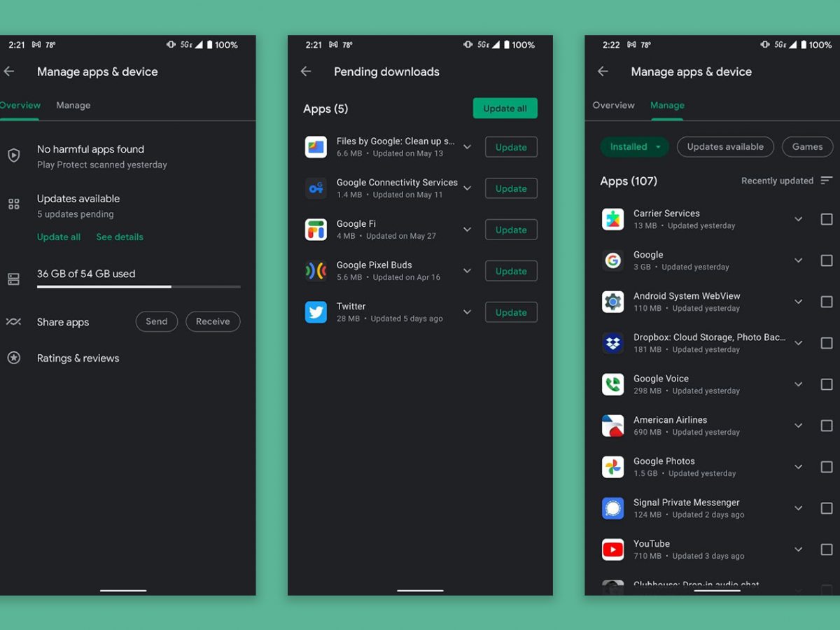Expand the American Airlines entry chevron
The width and height of the screenshot is (840, 630).
coord(798,426)
